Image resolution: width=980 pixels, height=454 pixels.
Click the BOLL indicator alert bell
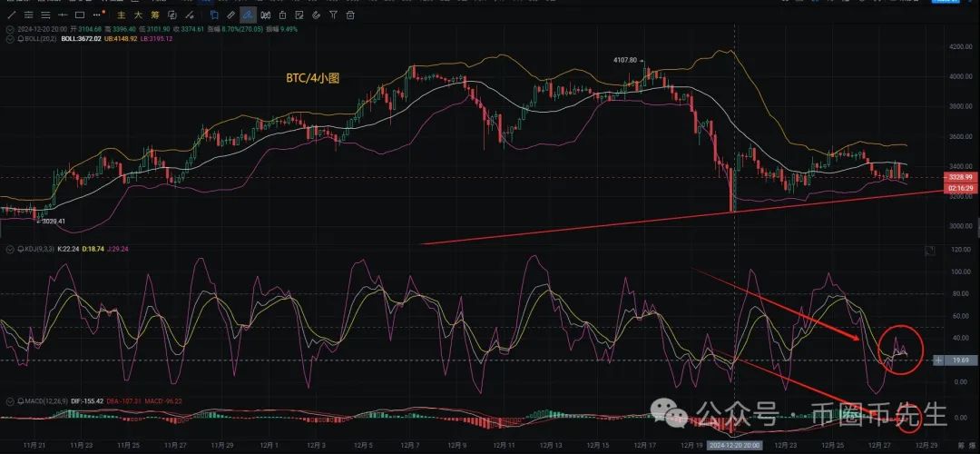click(21, 39)
